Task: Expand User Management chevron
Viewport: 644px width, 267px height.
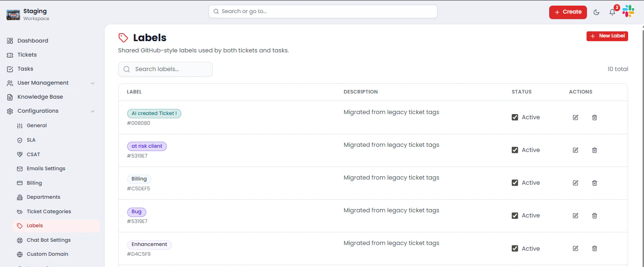Action: [x=93, y=83]
